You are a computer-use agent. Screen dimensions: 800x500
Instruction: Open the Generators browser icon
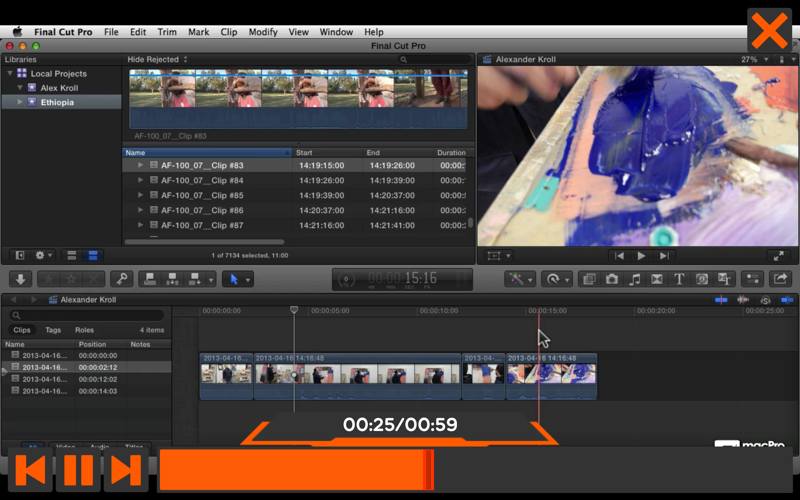702,279
